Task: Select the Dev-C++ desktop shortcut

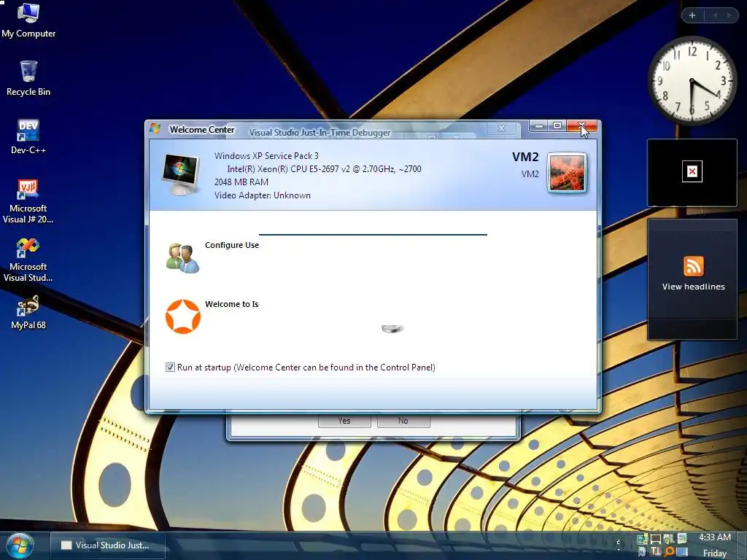Action: (x=28, y=136)
